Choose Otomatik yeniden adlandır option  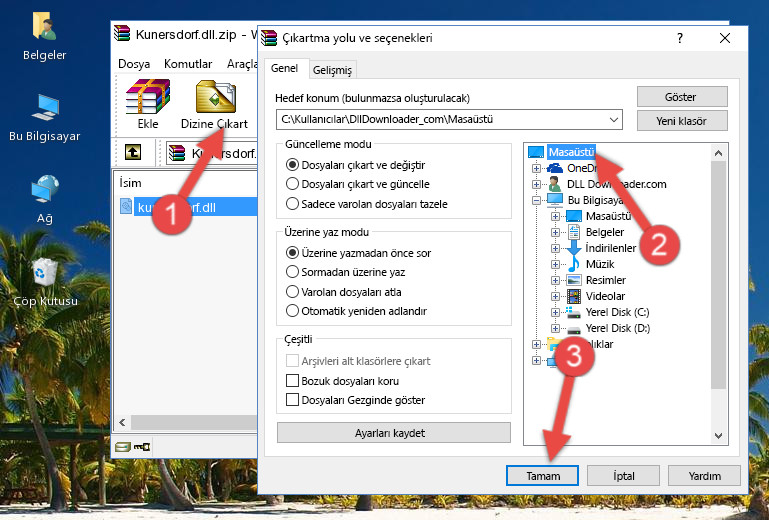[x=292, y=311]
